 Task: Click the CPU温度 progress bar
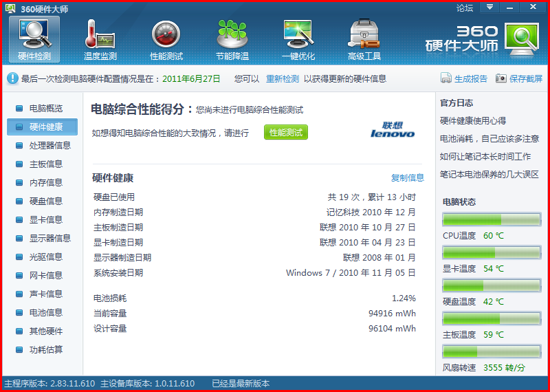(492, 219)
